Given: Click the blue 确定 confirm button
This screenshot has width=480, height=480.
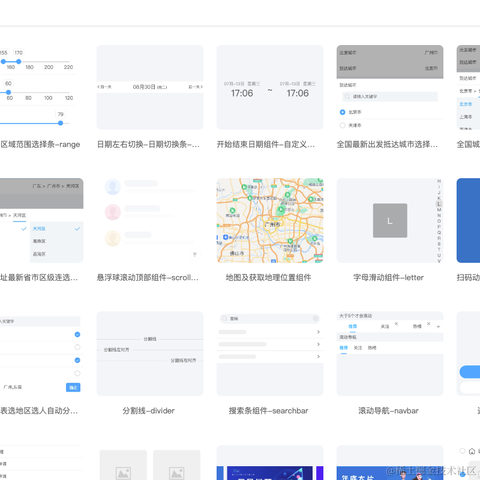Looking at the screenshot, I should pyautogui.click(x=73, y=387).
